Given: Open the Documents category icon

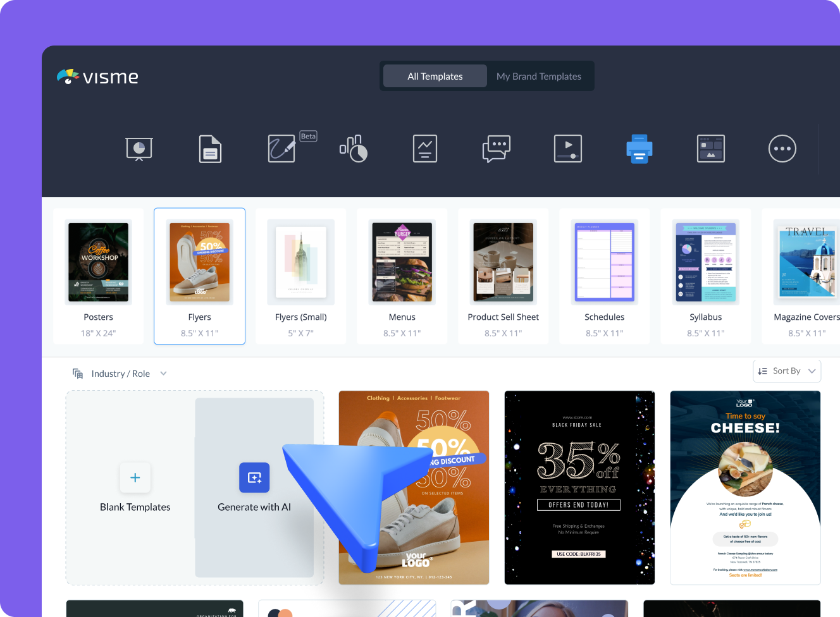Looking at the screenshot, I should (210, 149).
